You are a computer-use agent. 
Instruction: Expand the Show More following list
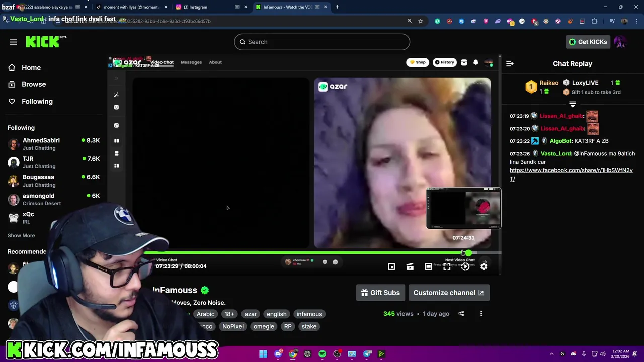(21, 235)
